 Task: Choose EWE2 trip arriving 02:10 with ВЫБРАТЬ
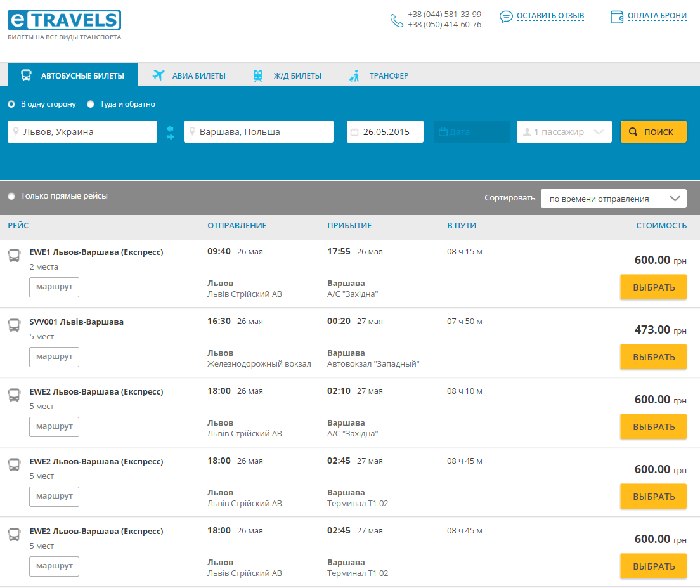654,426
